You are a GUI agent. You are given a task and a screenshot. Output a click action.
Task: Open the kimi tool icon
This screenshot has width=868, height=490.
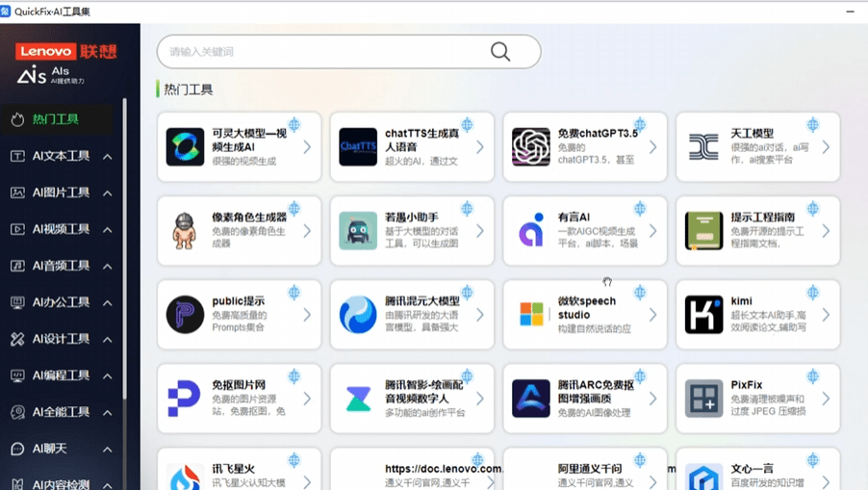coord(703,315)
